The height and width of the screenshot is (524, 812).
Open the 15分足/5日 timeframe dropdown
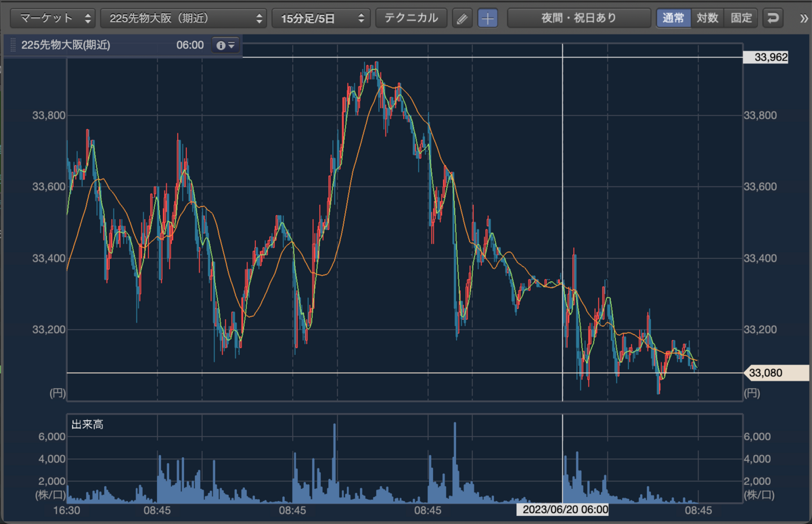[x=321, y=18]
